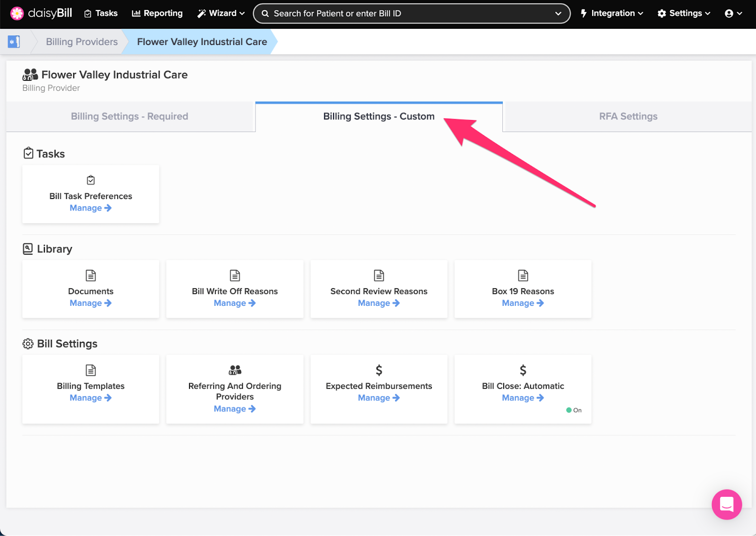Switch to RFA Settings tab

coord(628,116)
